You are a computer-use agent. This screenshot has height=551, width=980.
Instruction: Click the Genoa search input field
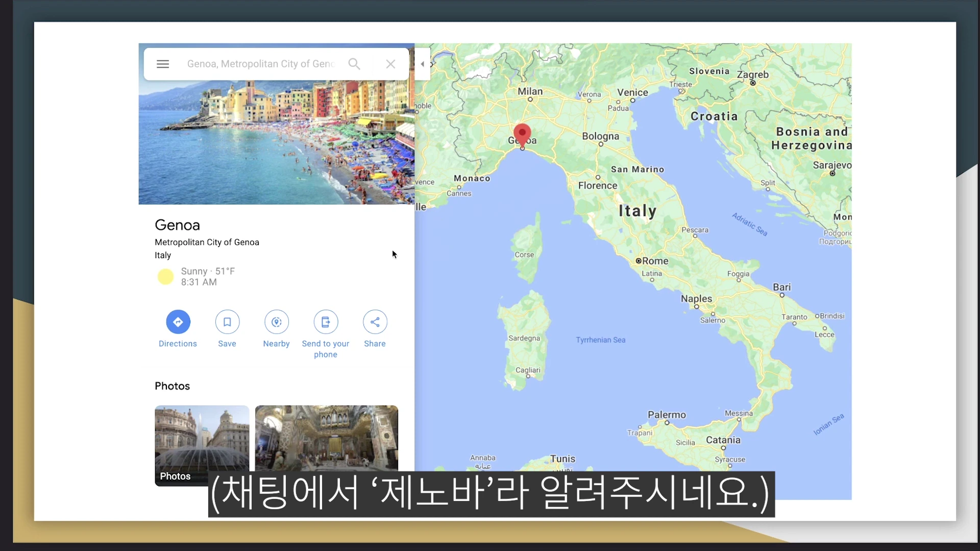click(260, 64)
